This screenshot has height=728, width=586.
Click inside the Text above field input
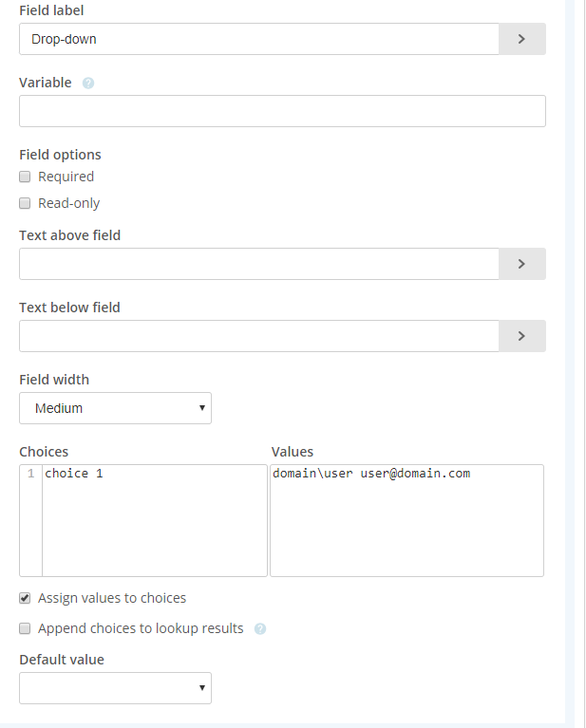pos(258,264)
